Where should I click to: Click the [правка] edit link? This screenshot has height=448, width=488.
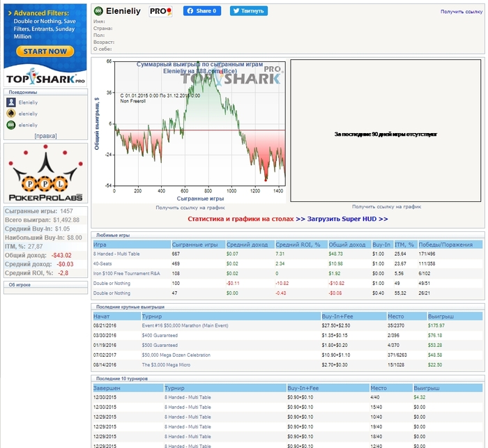click(x=45, y=136)
